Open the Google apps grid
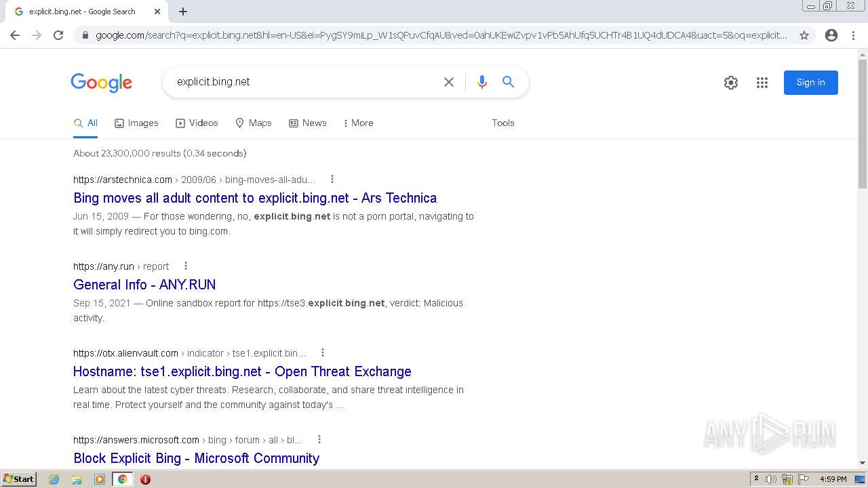The height and width of the screenshot is (488, 868). click(762, 83)
